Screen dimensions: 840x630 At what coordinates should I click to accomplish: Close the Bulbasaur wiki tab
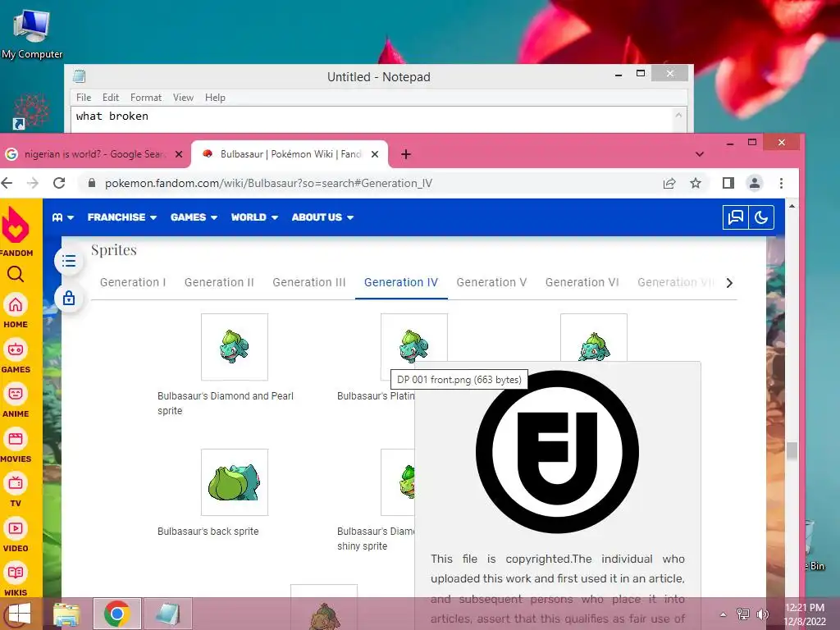375,154
